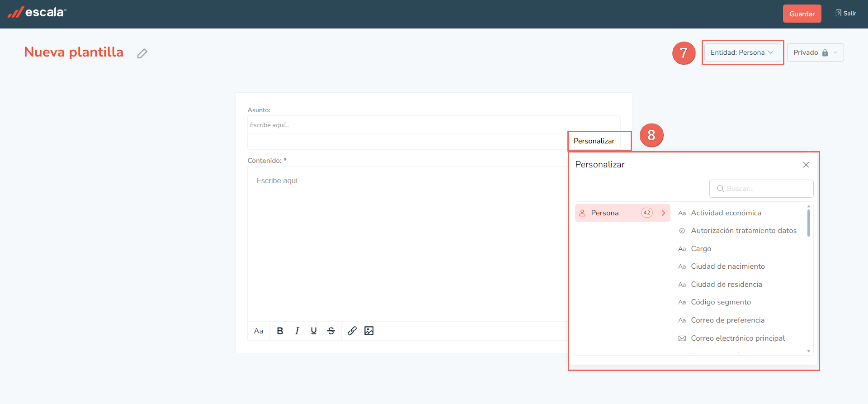868x404 pixels.
Task: Open the Personalizar tab
Action: click(594, 141)
